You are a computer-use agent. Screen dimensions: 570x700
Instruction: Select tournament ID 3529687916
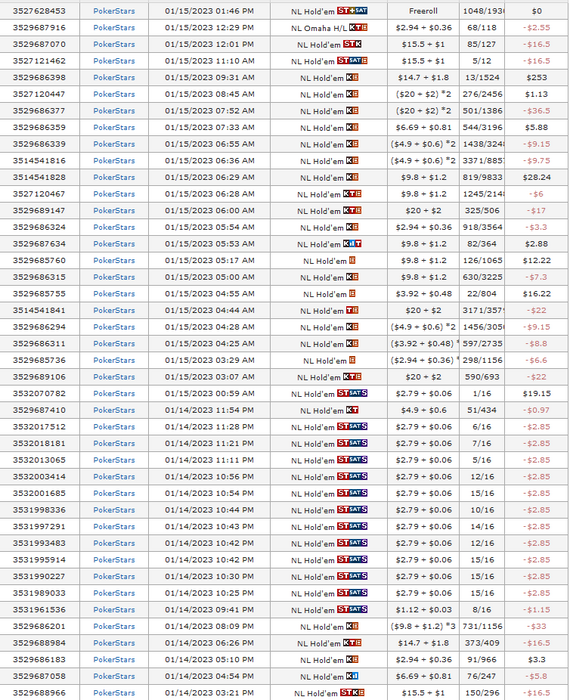point(39,27)
